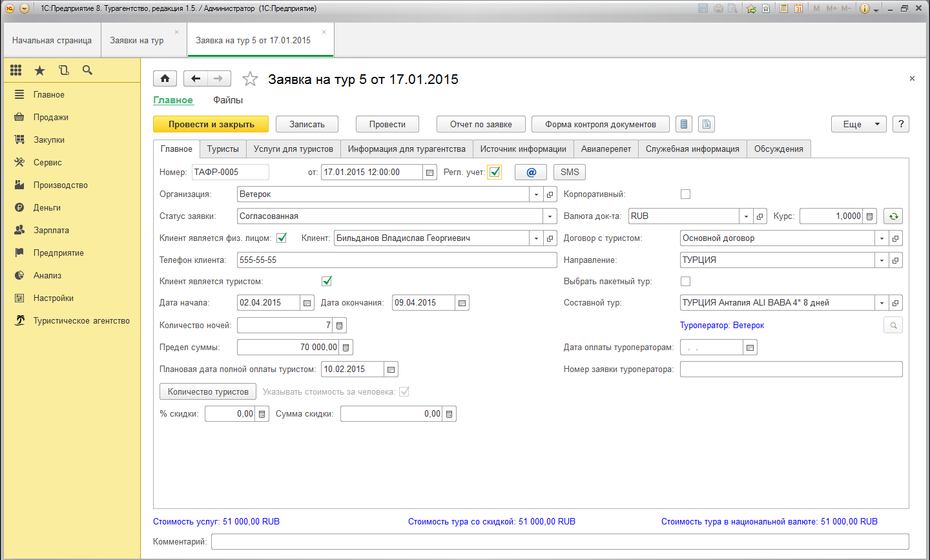The width and height of the screenshot is (930, 560).
Task: Click into the Комментарий field
Action: click(x=560, y=542)
